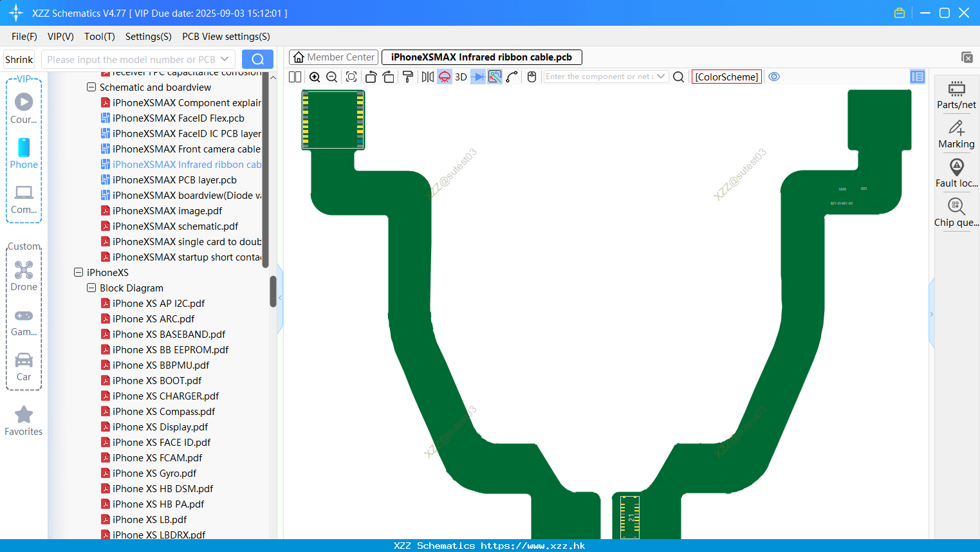The height and width of the screenshot is (552, 980).
Task: Toggle the right side panel icon
Action: (918, 77)
